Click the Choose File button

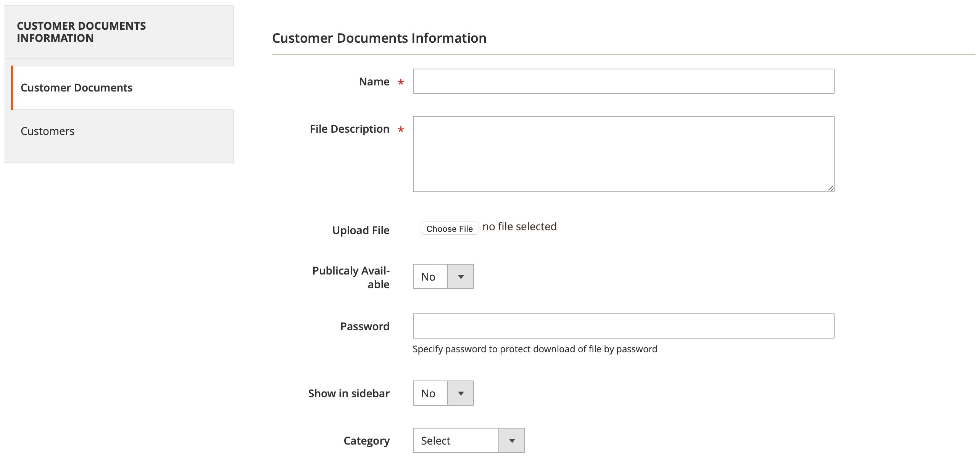[x=450, y=228]
